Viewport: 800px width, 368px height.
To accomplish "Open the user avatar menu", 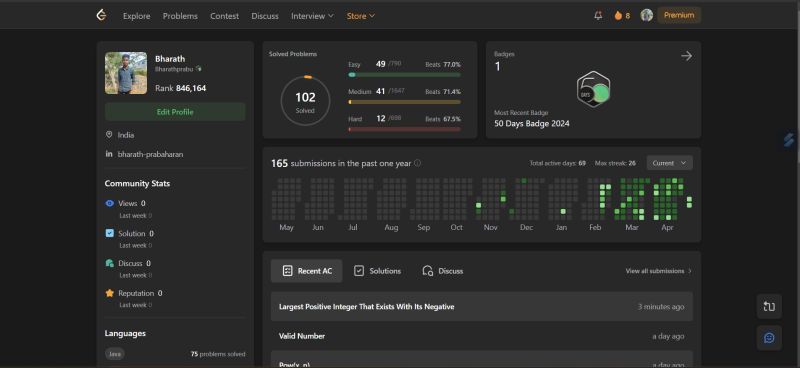I will (x=646, y=15).
